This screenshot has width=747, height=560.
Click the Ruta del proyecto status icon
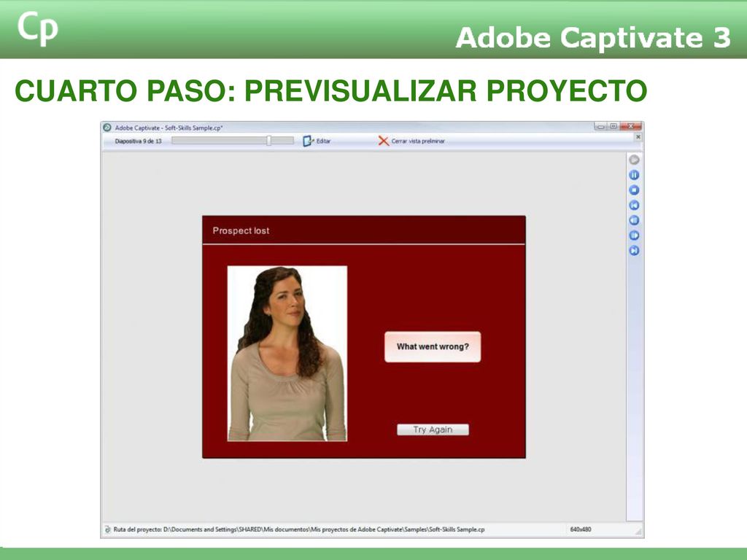pyautogui.click(x=108, y=529)
